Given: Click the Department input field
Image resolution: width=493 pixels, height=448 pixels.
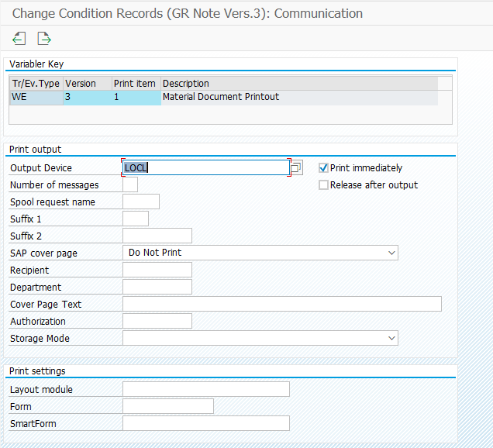Looking at the screenshot, I should pos(157,287).
